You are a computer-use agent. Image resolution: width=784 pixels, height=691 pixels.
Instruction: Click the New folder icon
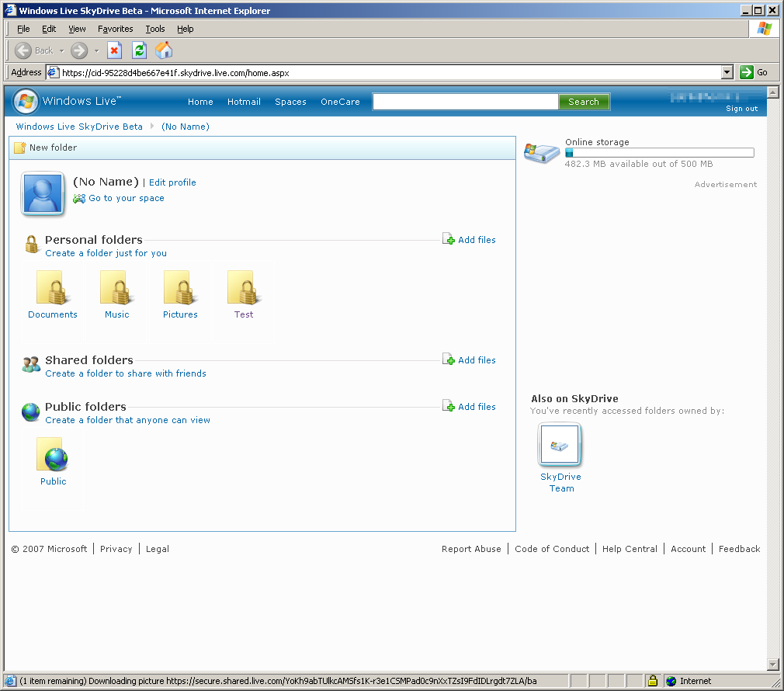[20, 148]
